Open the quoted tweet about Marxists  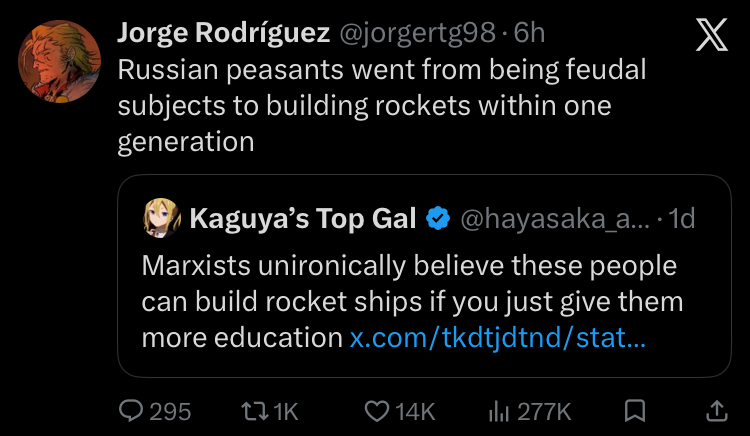[424, 276]
